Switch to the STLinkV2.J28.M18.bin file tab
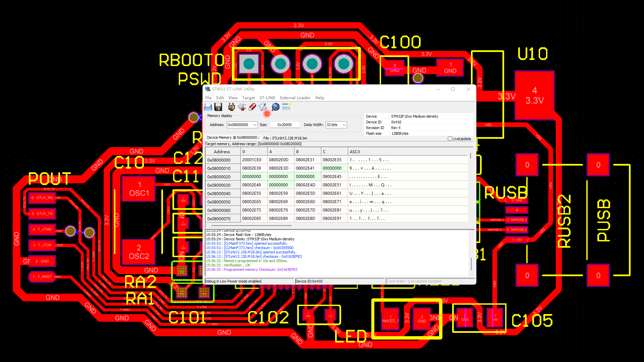 [286, 138]
